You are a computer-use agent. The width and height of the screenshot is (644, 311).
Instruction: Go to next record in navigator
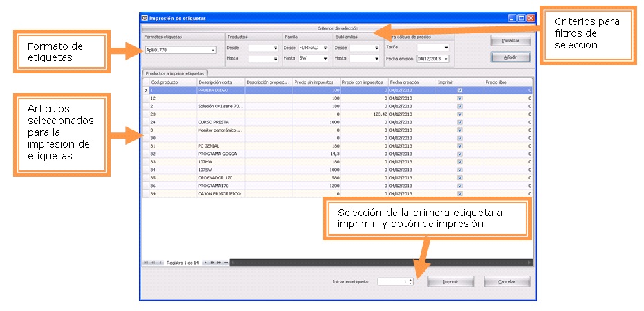point(205,263)
